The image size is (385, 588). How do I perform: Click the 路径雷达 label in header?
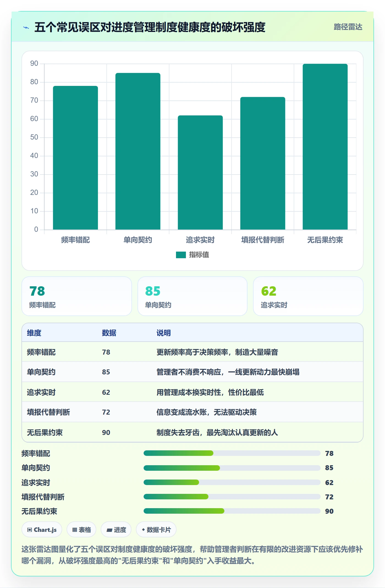point(348,27)
